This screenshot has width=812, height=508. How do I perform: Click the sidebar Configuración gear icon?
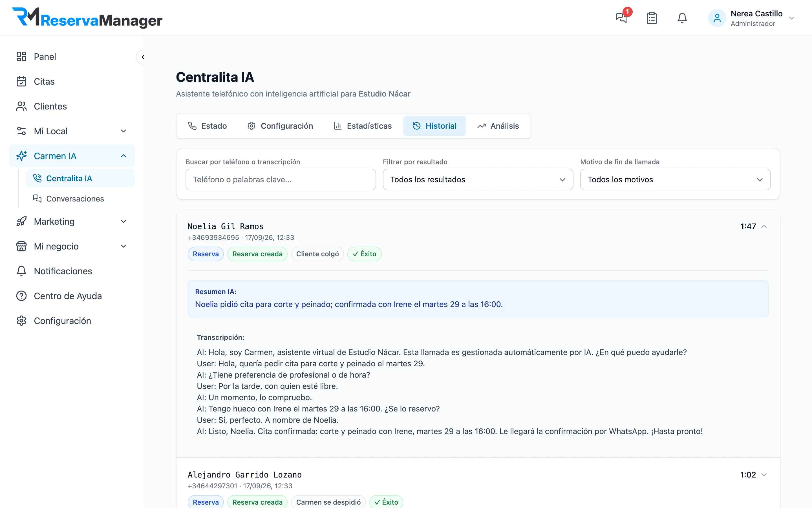click(x=21, y=321)
